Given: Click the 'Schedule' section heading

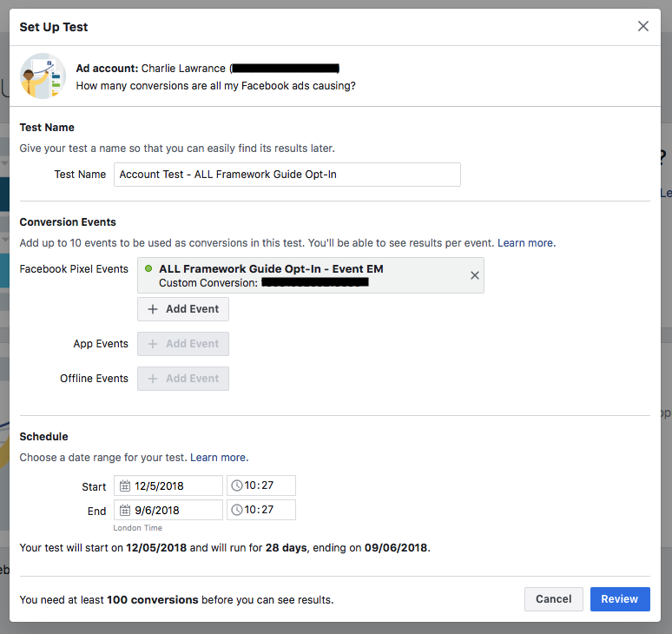Looking at the screenshot, I should (43, 436).
